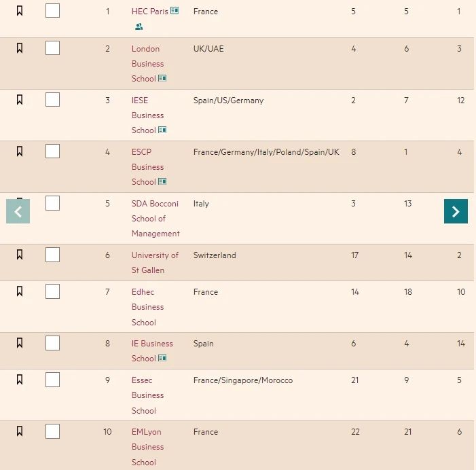This screenshot has height=470, width=476.
Task: Open the London Business School link
Action: [x=147, y=63]
